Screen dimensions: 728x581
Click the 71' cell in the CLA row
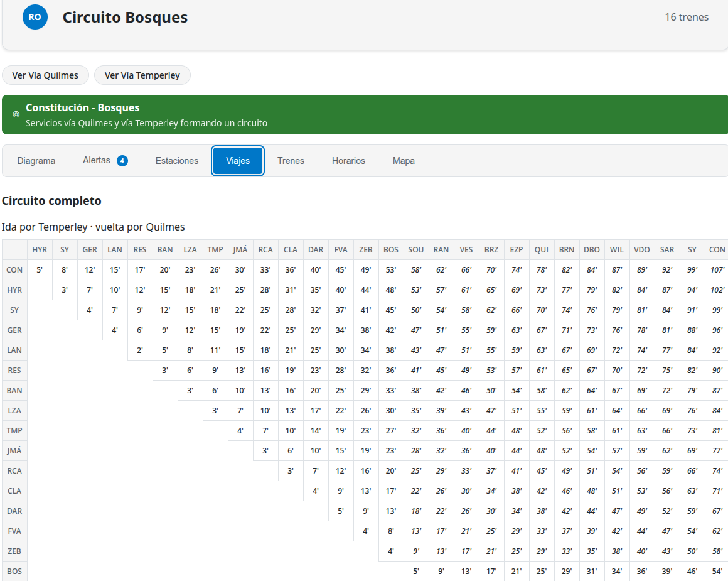tap(717, 491)
